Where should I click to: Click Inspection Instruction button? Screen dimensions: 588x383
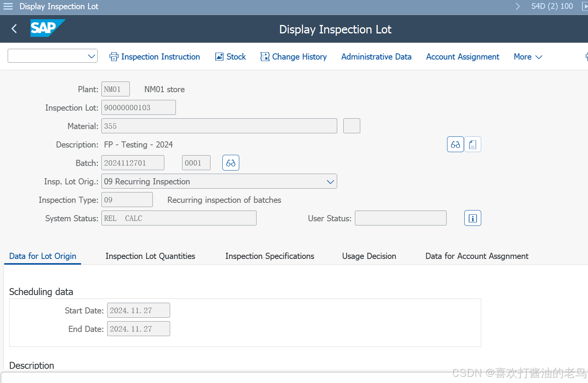pos(155,57)
